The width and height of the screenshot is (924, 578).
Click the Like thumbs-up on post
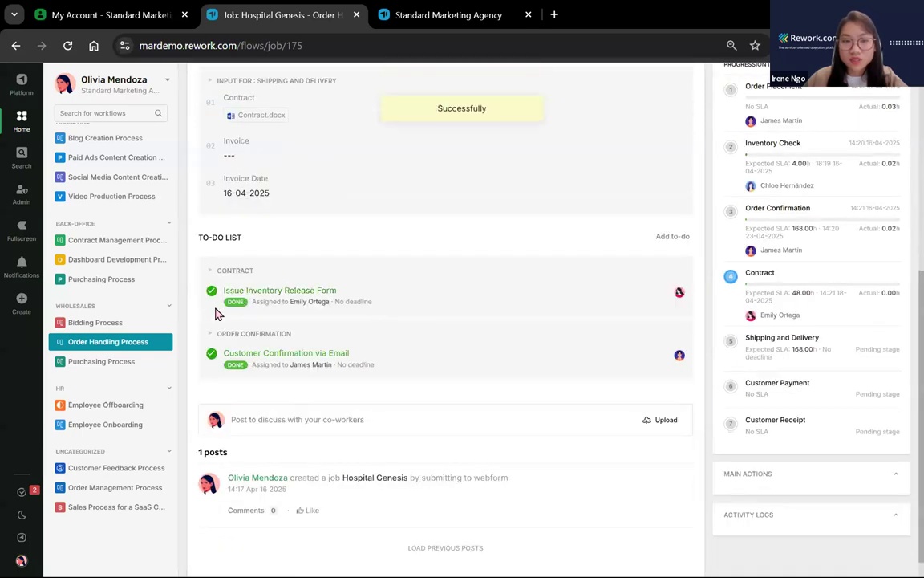[x=308, y=511]
